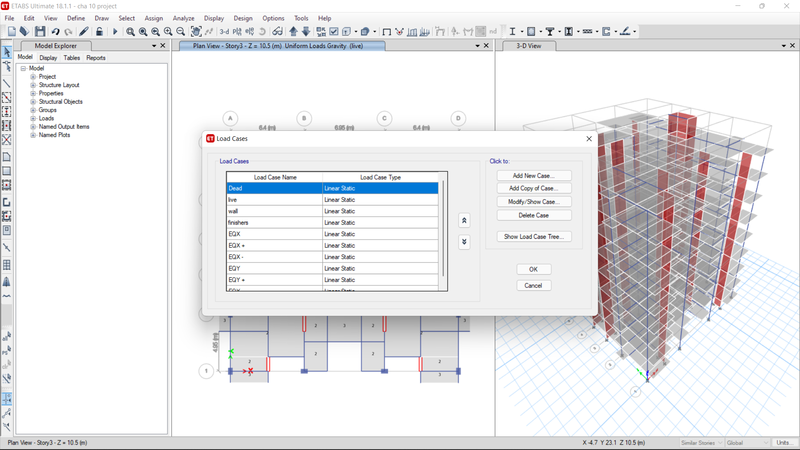Select the 'finishers' load case row
This screenshot has height=450, width=800.
coord(332,223)
